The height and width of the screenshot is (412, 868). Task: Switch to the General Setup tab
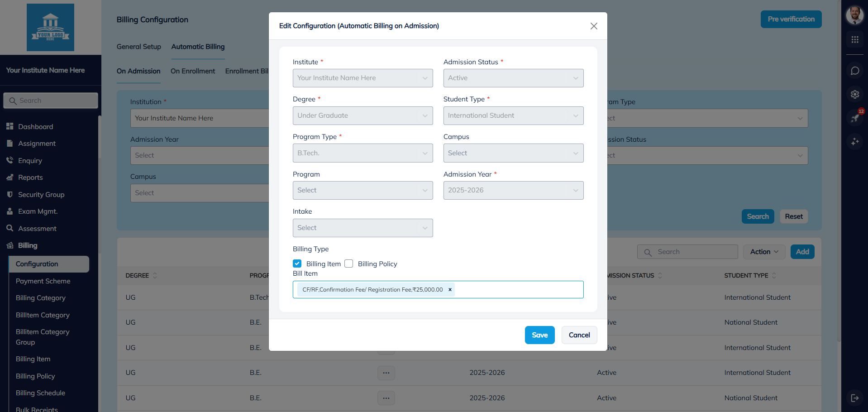coord(138,47)
